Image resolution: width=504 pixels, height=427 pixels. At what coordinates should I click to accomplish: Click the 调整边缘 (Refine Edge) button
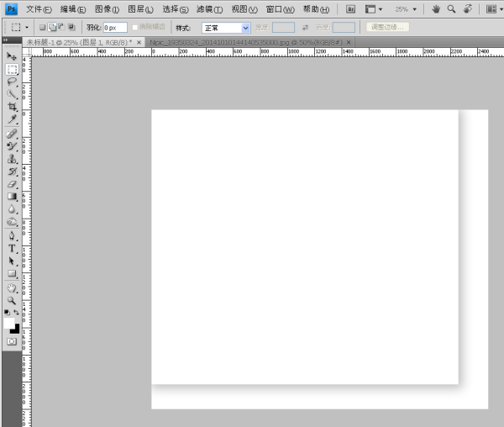tap(387, 28)
